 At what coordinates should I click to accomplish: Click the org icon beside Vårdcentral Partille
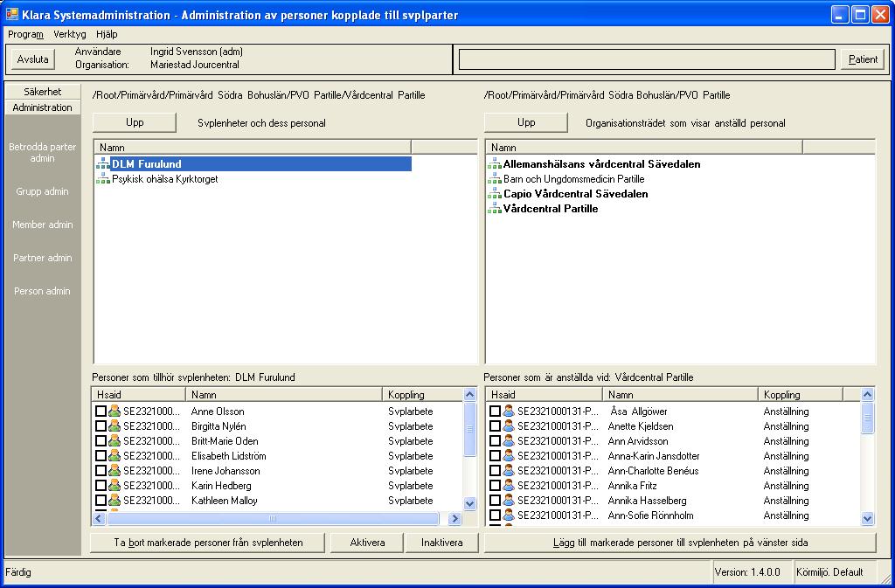click(495, 209)
